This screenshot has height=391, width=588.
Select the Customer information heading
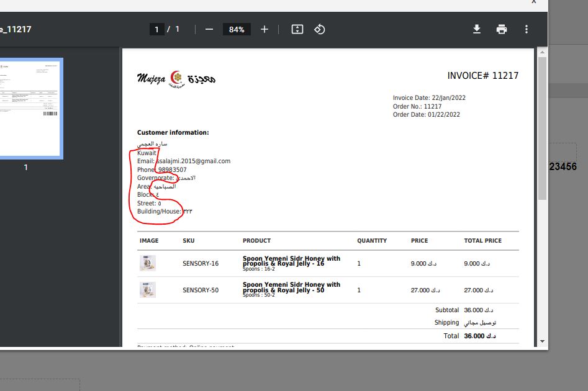pos(173,133)
